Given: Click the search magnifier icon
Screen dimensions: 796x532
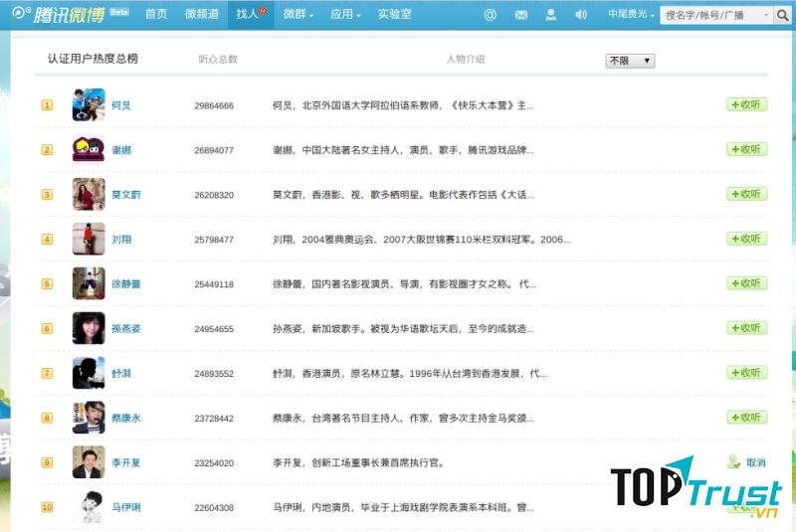Looking at the screenshot, I should pos(782,15).
